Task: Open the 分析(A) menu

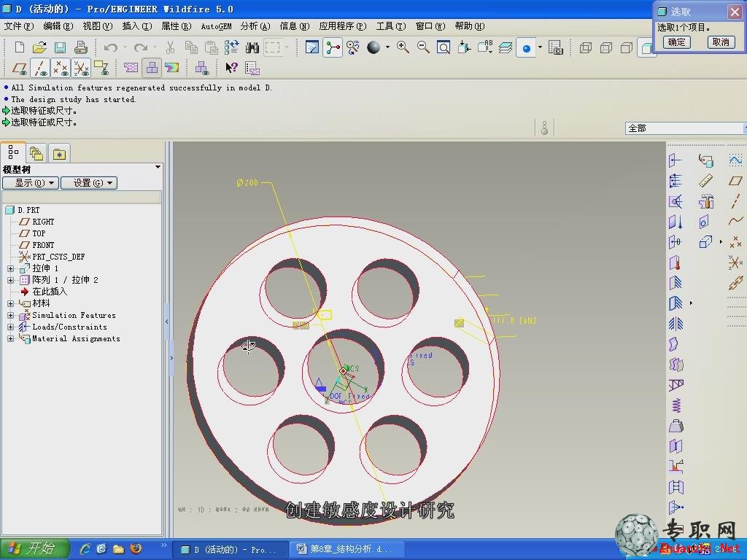Action: [255, 26]
